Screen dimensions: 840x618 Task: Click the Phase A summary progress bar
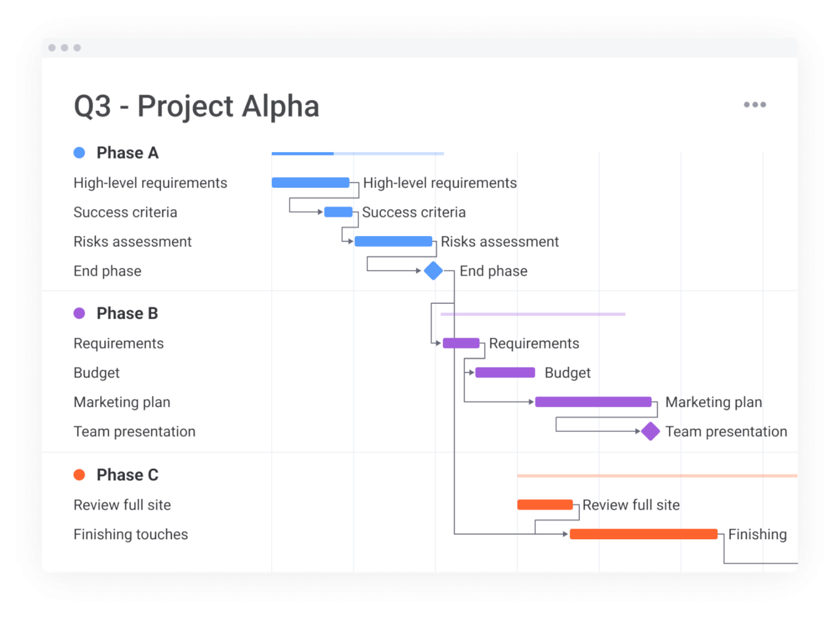coord(357,153)
